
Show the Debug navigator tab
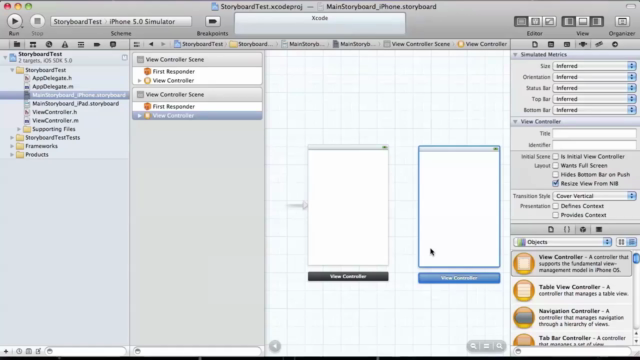click(x=81, y=44)
